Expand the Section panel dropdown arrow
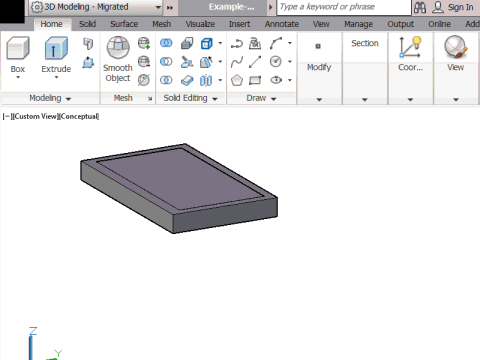This screenshot has width=480, height=360. 365,100
